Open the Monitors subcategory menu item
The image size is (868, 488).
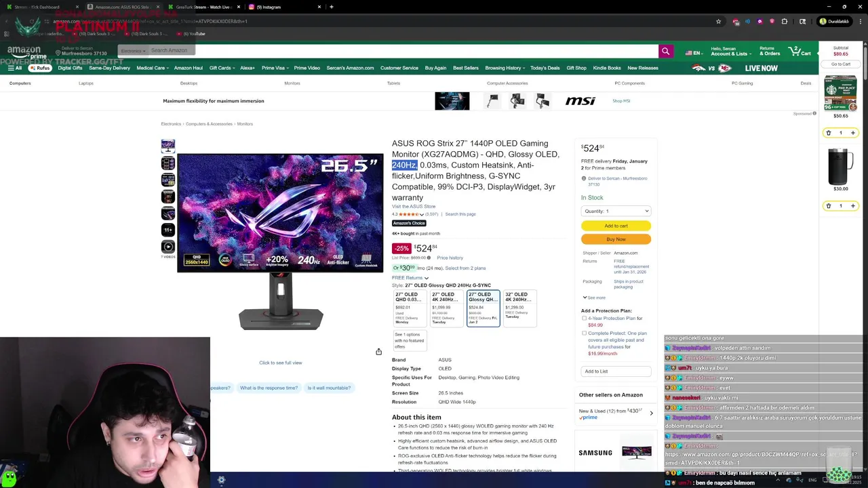(292, 83)
